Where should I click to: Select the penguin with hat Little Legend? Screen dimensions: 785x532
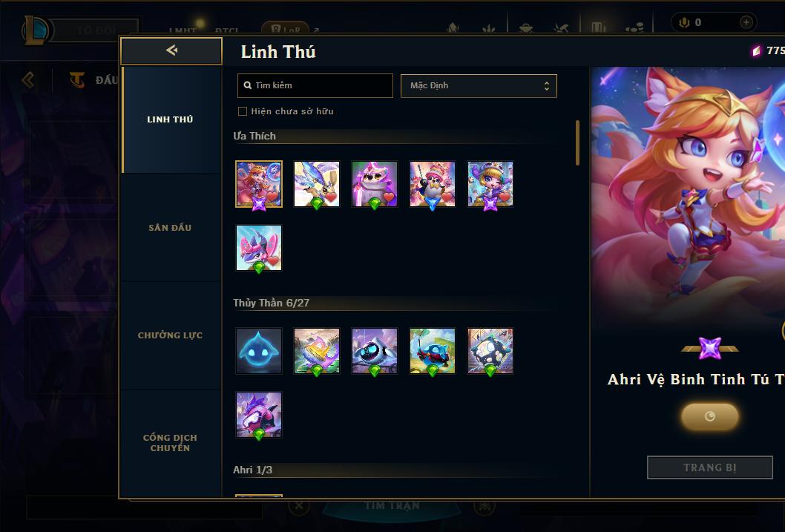tap(433, 184)
